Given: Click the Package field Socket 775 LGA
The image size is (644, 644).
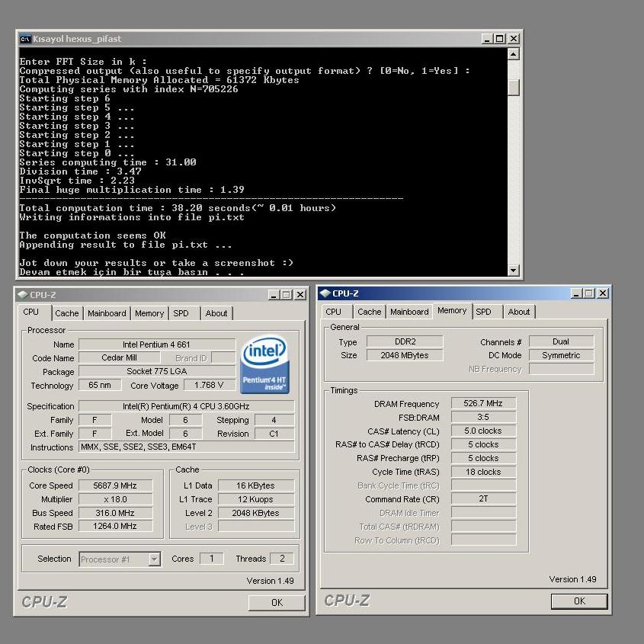Looking at the screenshot, I should (157, 371).
